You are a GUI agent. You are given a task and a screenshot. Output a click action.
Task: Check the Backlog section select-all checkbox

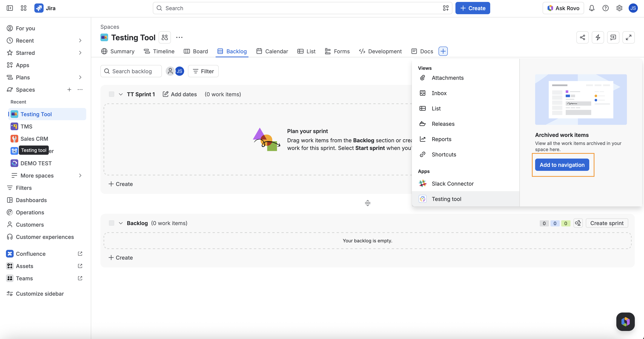point(112,223)
